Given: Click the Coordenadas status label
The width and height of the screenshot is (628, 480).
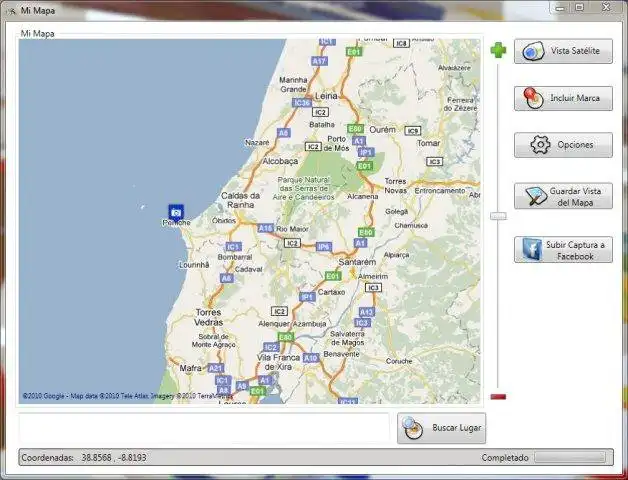Looking at the screenshot, I should click(47, 457).
